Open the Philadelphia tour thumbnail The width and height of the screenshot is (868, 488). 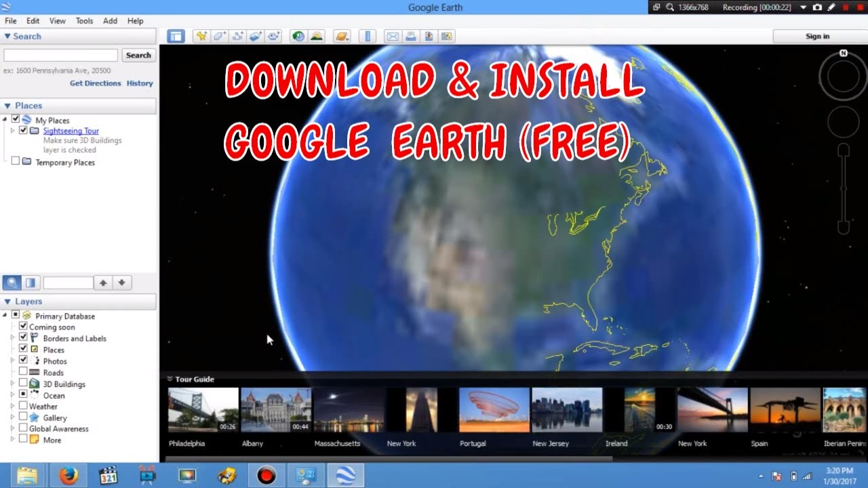point(203,410)
